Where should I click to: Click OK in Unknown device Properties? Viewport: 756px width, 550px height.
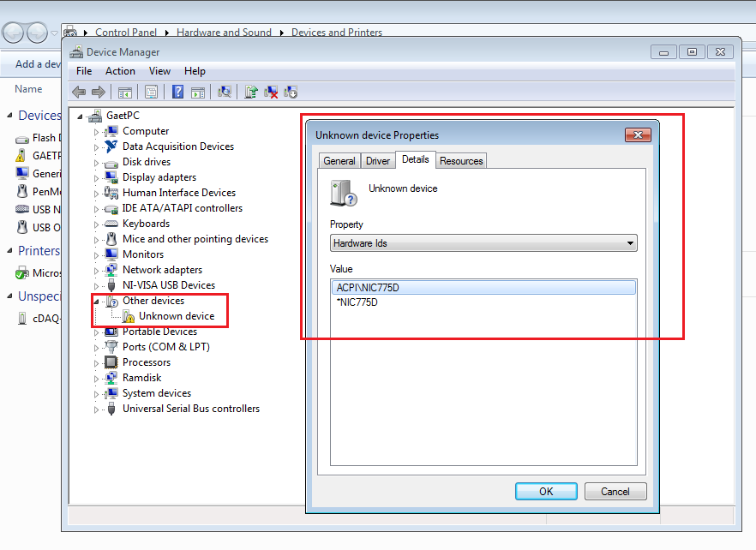coord(546,491)
